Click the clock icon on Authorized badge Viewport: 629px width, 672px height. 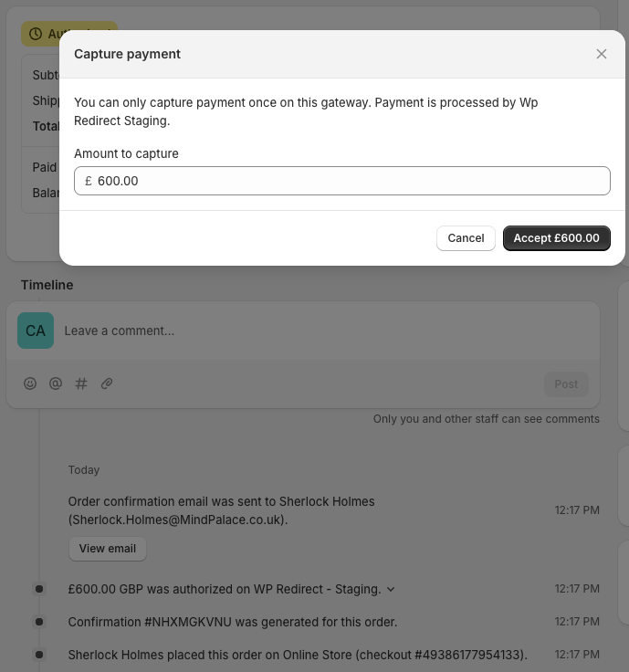click(36, 34)
